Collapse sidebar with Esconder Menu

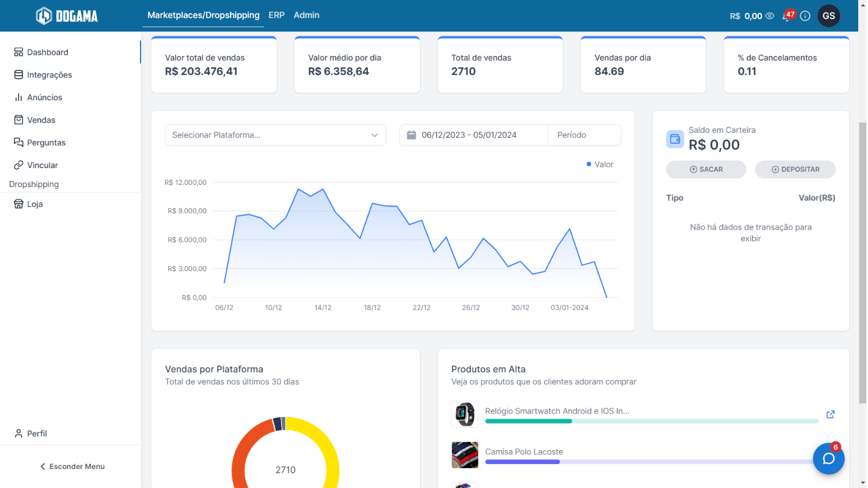[72, 466]
